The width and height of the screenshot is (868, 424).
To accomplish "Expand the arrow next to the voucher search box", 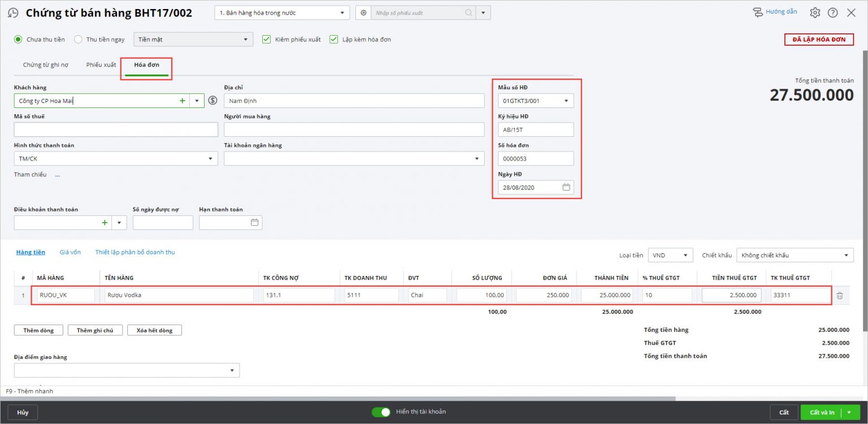I will (483, 12).
